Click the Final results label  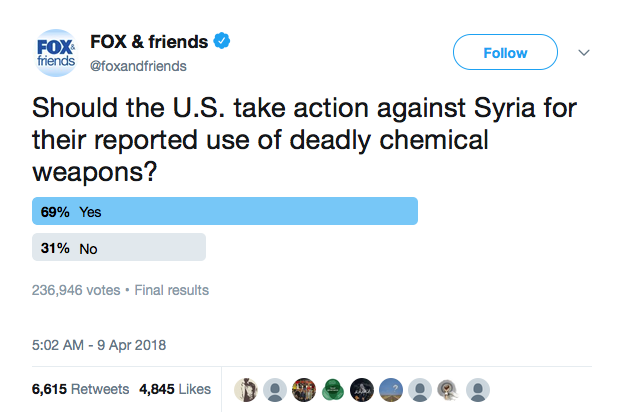click(172, 290)
